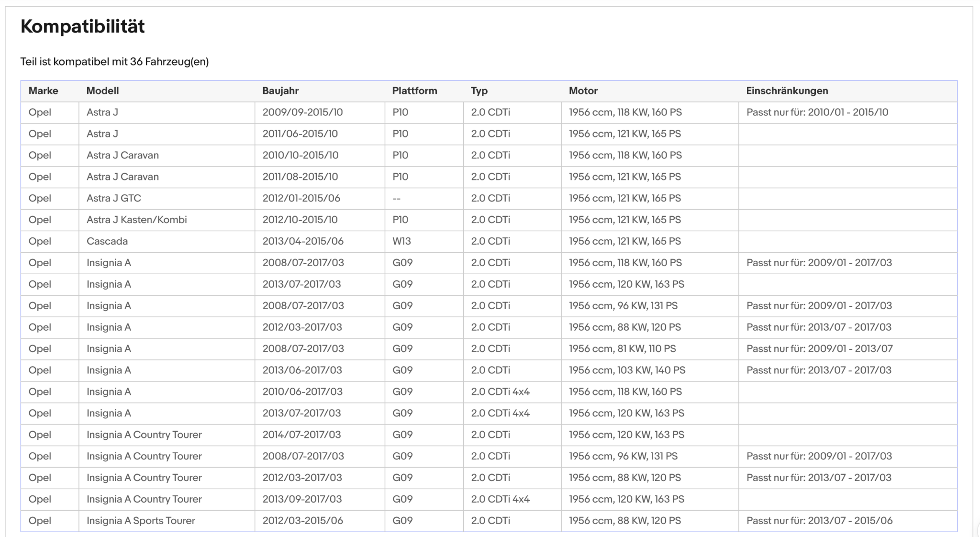This screenshot has width=980, height=537.
Task: Click the '36 Fahrzeug(en)' compatibility text
Action: click(169, 62)
